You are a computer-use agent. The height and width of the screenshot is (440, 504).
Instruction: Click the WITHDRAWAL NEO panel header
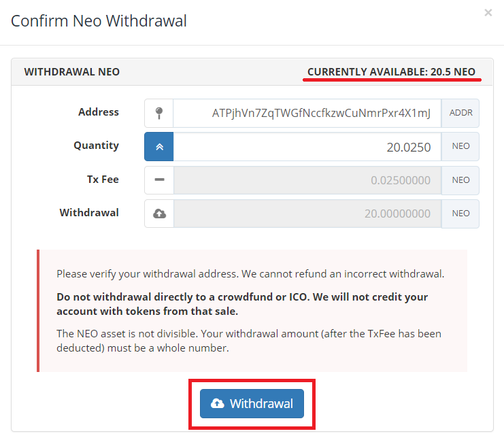click(x=72, y=72)
